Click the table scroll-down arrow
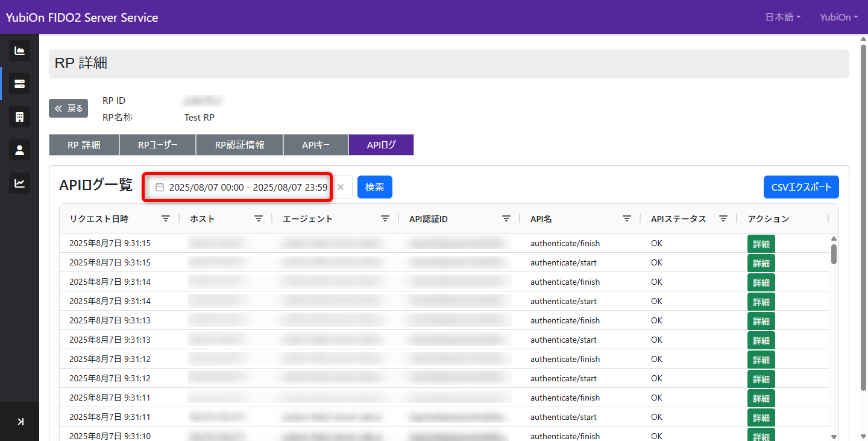This screenshot has width=868, height=441. pos(834,436)
